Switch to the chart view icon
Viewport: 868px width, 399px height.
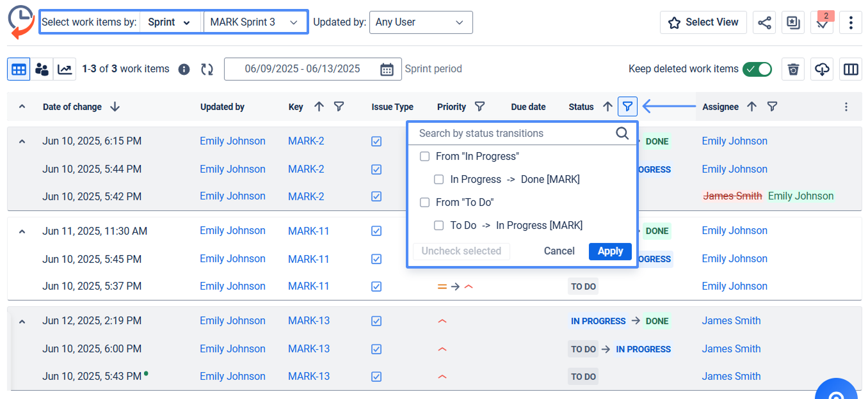tap(65, 69)
